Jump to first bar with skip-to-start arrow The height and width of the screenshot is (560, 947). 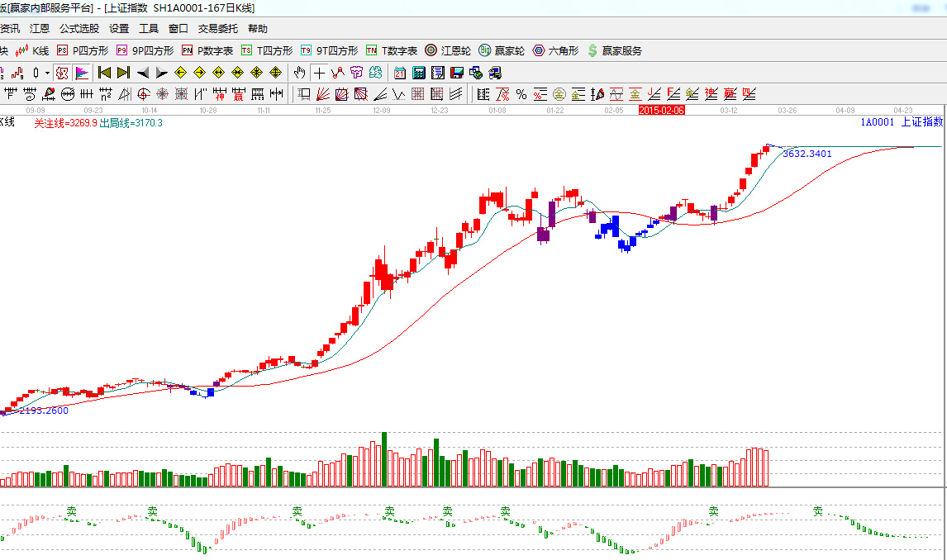[104, 73]
